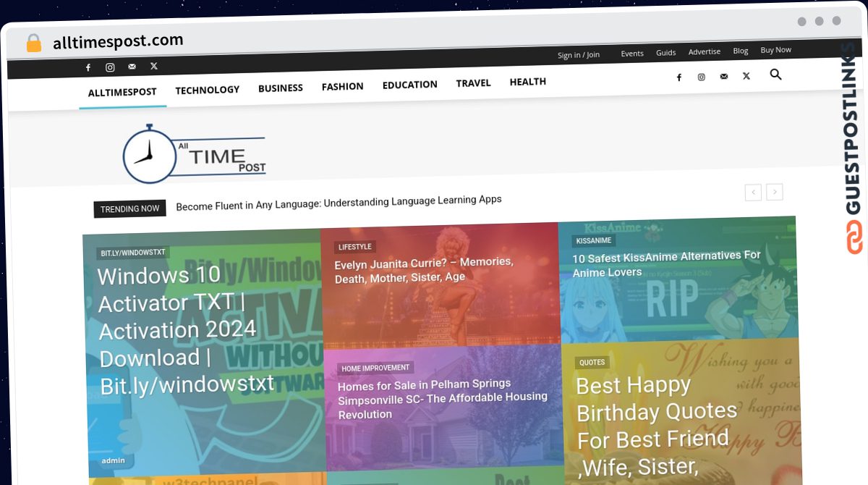This screenshot has width=868, height=485.
Task: Open the TRAVEL menu item
Action: 474,83
